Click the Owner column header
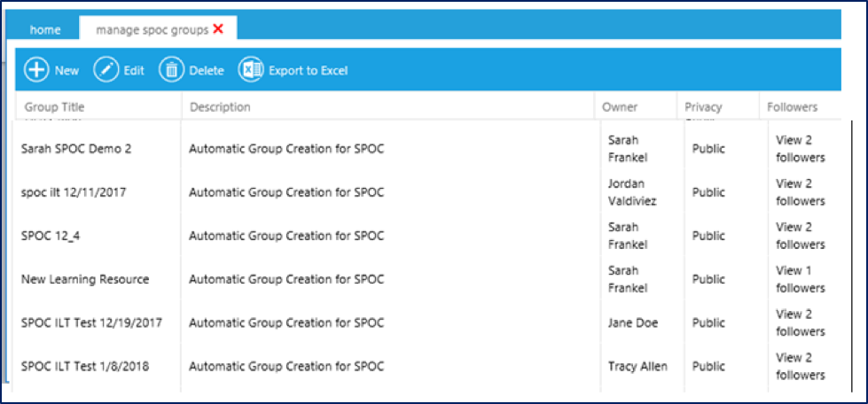The width and height of the screenshot is (868, 404). 620,107
